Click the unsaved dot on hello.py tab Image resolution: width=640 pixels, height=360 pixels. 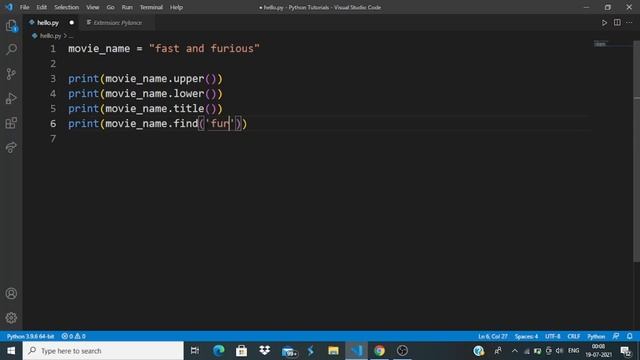(x=71, y=23)
